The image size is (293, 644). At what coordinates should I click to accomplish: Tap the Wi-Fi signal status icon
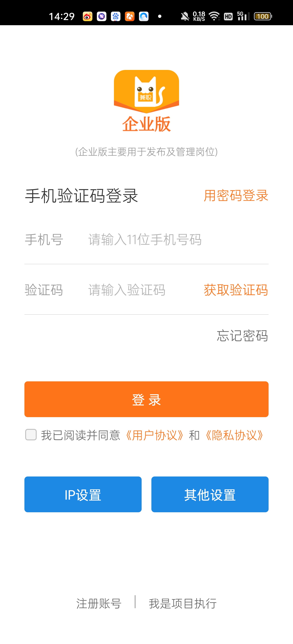214,16
